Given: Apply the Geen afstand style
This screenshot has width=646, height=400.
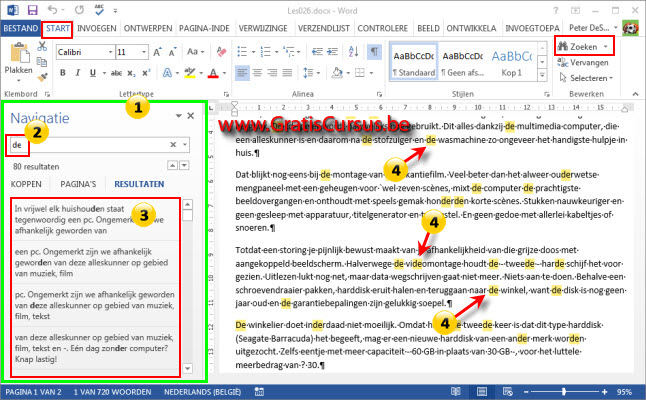Looking at the screenshot, I should pos(463,63).
